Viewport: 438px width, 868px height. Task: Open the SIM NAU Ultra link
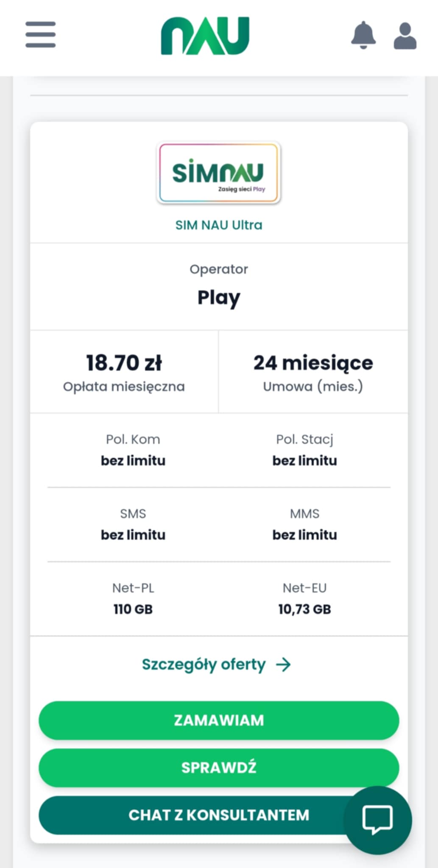(219, 225)
